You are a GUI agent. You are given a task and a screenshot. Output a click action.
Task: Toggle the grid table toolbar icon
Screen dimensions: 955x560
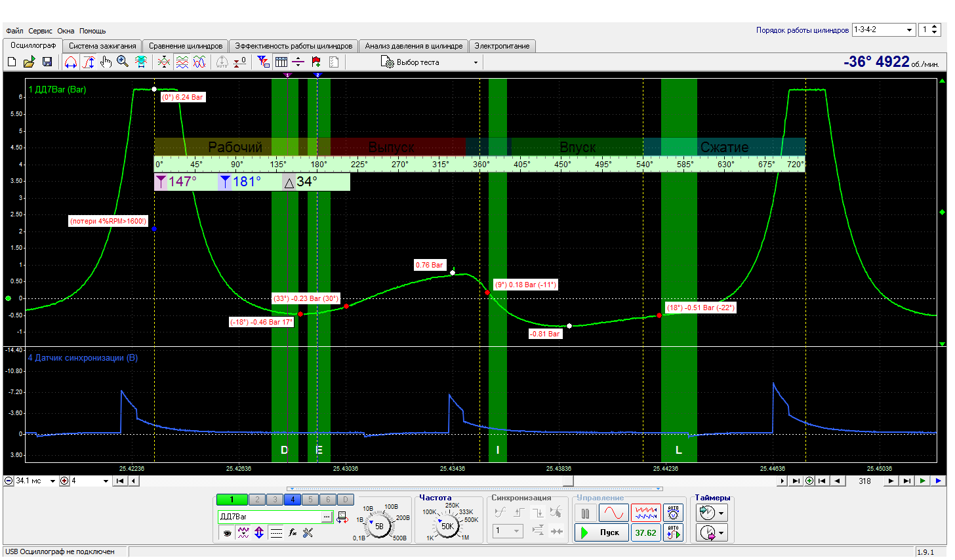pos(281,62)
